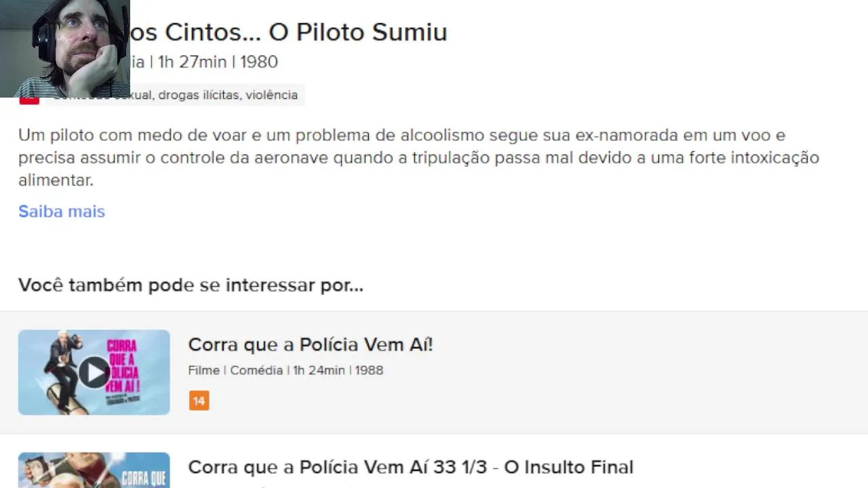
Task: Open the Saiba mais link
Action: 62,211
